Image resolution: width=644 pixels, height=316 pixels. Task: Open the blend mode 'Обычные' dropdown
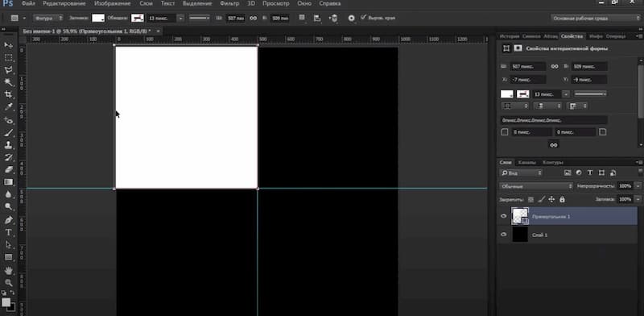(x=536, y=186)
